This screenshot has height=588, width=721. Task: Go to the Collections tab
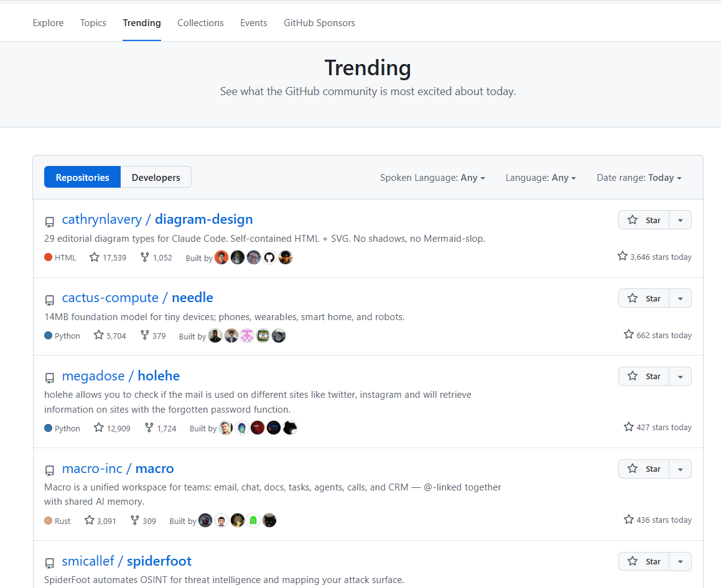(x=200, y=23)
